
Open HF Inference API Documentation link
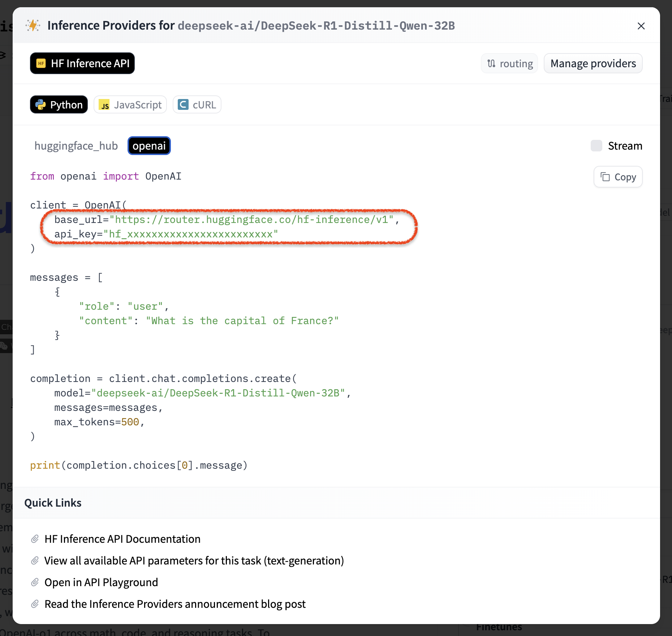[122, 539]
